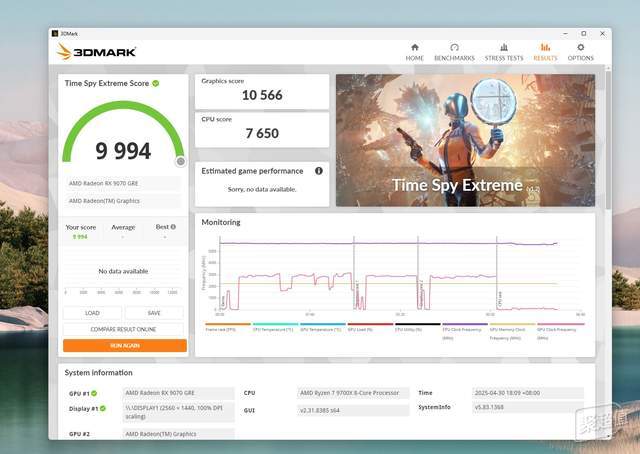Click the info icon next to Best
The width and height of the screenshot is (640, 454).
click(173, 227)
